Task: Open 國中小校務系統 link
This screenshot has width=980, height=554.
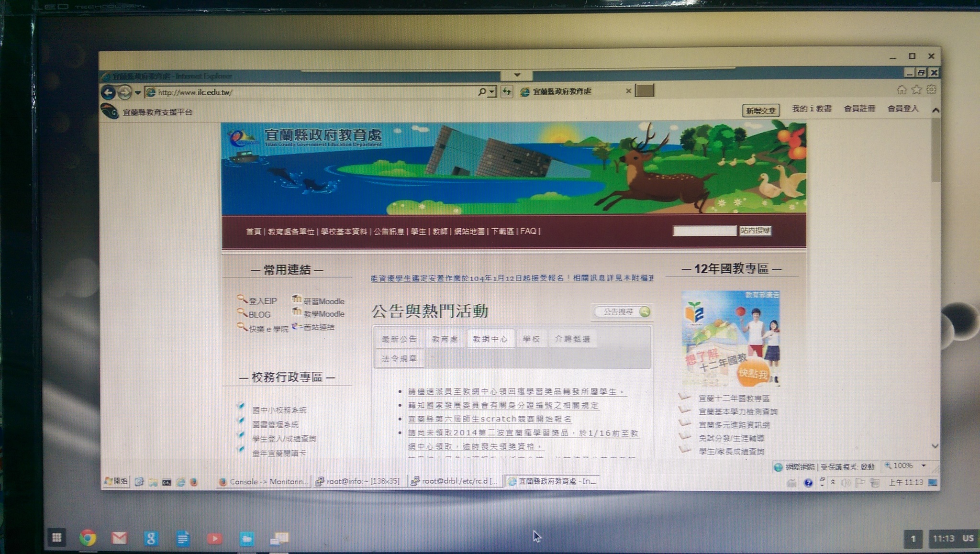Action: 279,410
